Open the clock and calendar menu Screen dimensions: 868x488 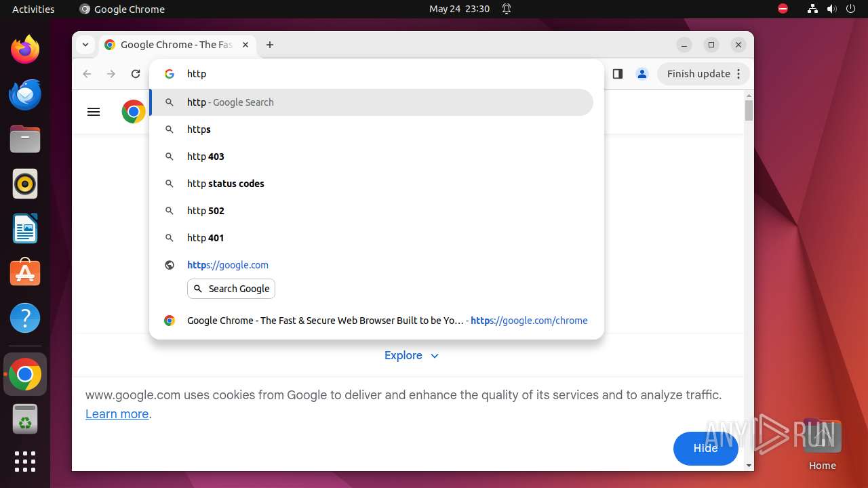[x=459, y=9]
